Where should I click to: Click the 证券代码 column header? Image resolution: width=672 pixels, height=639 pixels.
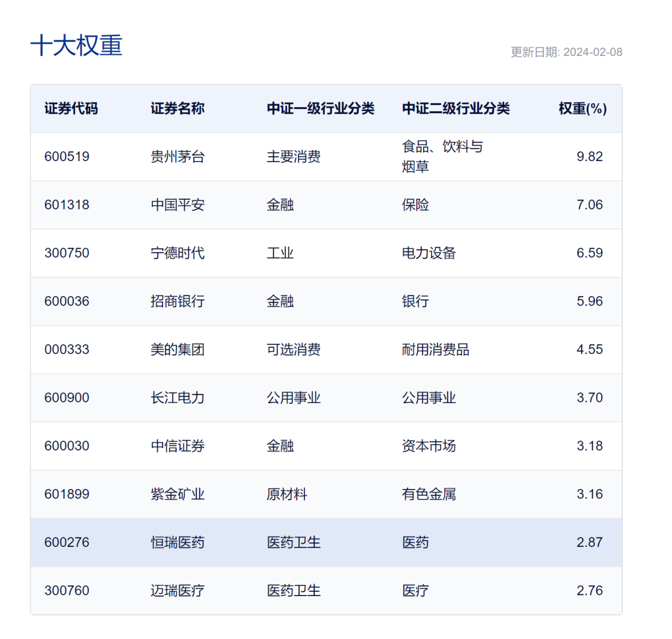click(71, 108)
